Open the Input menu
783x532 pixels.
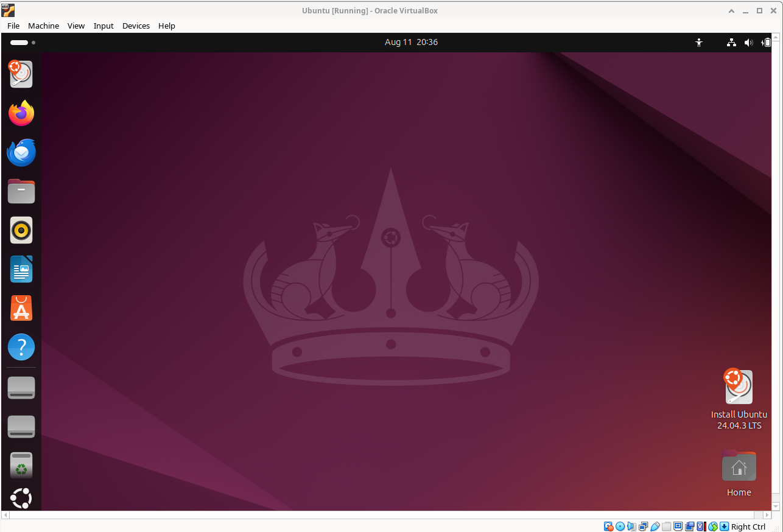104,26
